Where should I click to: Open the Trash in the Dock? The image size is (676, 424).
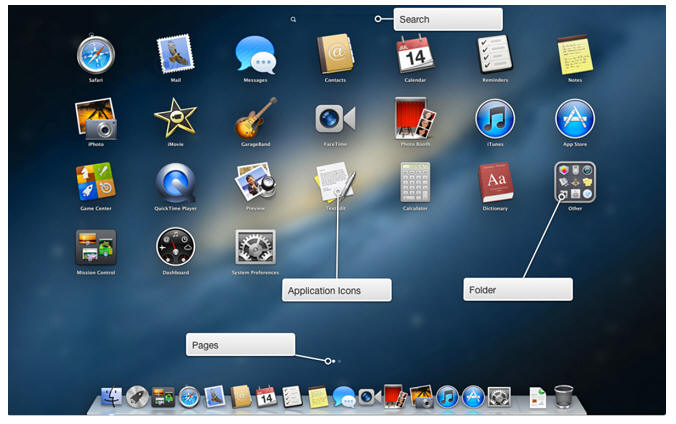(x=563, y=396)
